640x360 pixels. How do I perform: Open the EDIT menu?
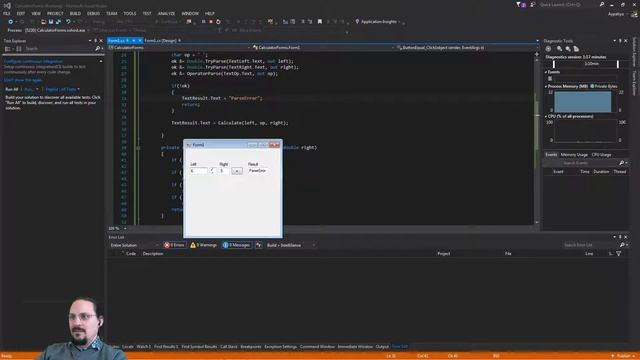(20, 13)
